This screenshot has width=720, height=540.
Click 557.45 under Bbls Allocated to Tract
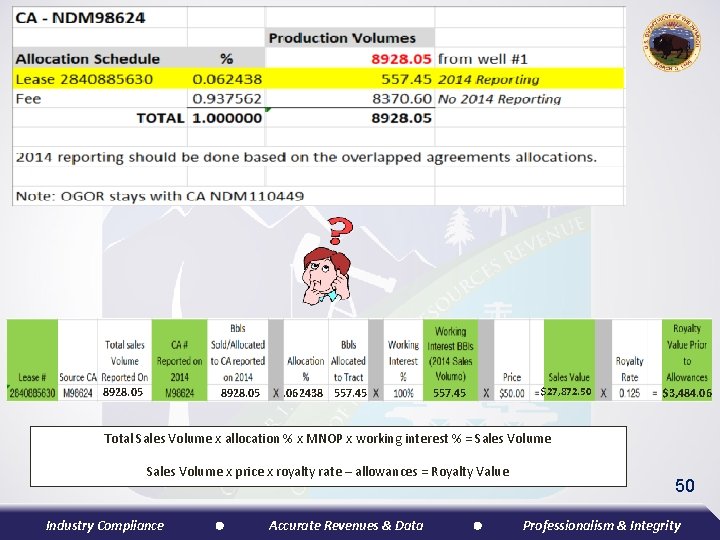(350, 393)
